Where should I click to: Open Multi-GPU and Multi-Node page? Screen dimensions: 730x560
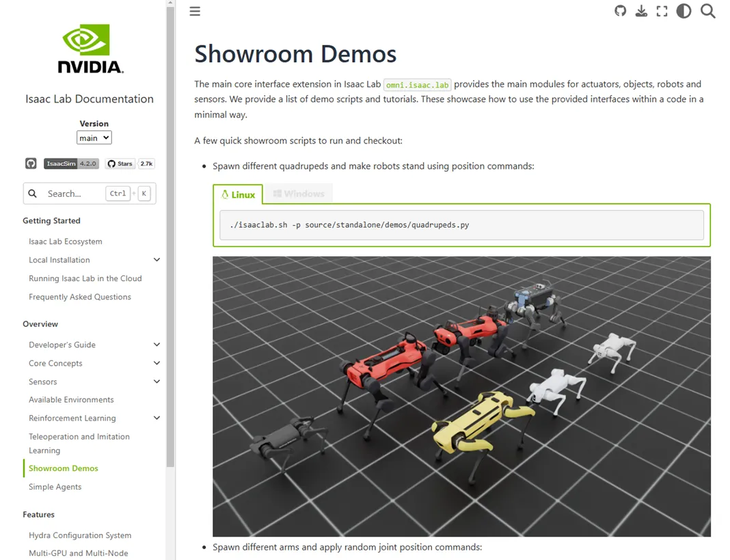78,553
